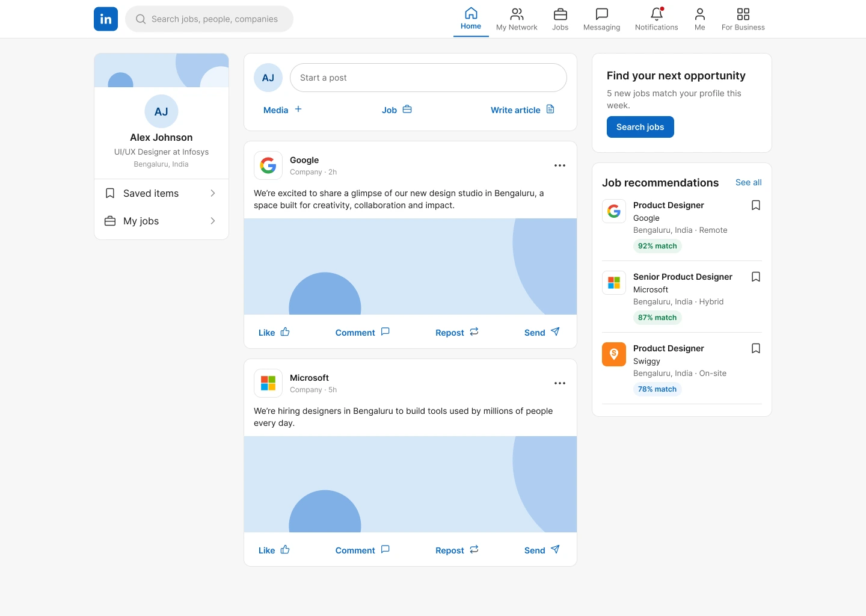Screen dimensions: 866x616
Task: Like the Google post
Action: [274, 332]
